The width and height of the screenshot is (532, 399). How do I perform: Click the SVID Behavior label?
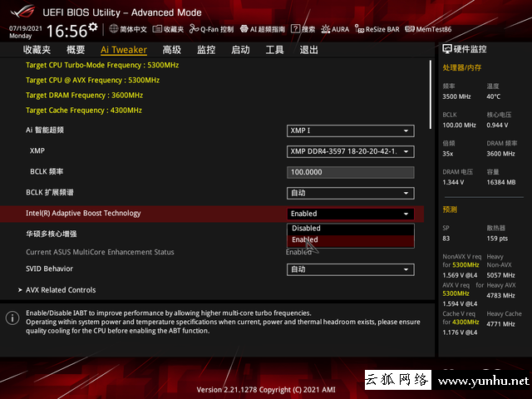tap(49, 268)
